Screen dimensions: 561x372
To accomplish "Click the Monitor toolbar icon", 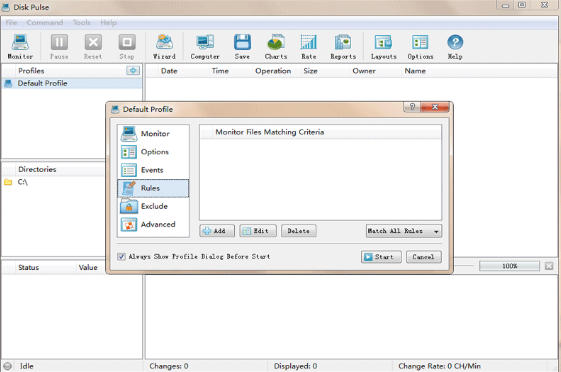I will pyautogui.click(x=20, y=46).
